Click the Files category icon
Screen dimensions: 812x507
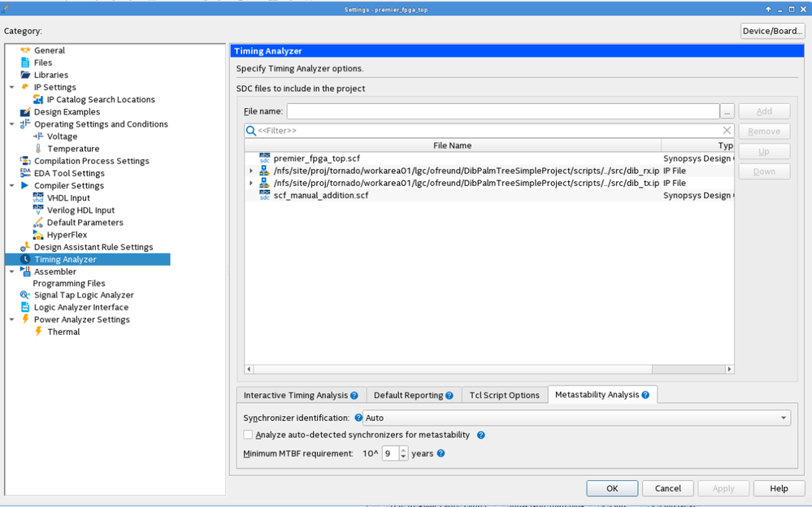coord(25,63)
